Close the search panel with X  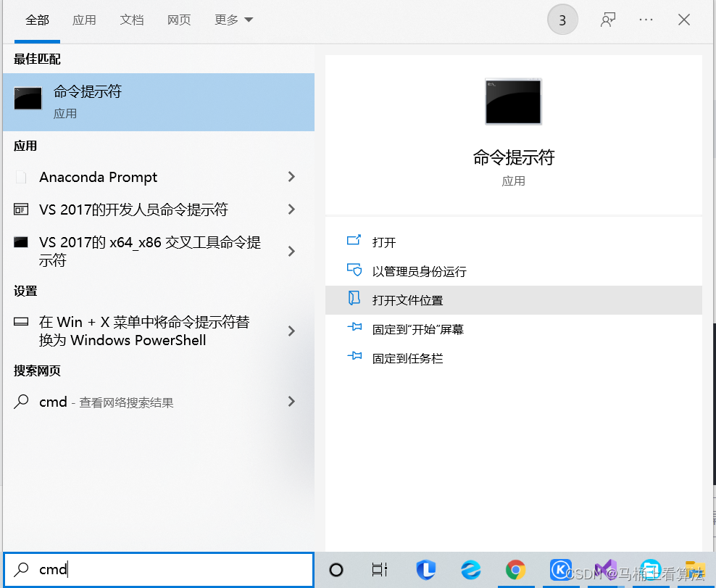pos(683,20)
